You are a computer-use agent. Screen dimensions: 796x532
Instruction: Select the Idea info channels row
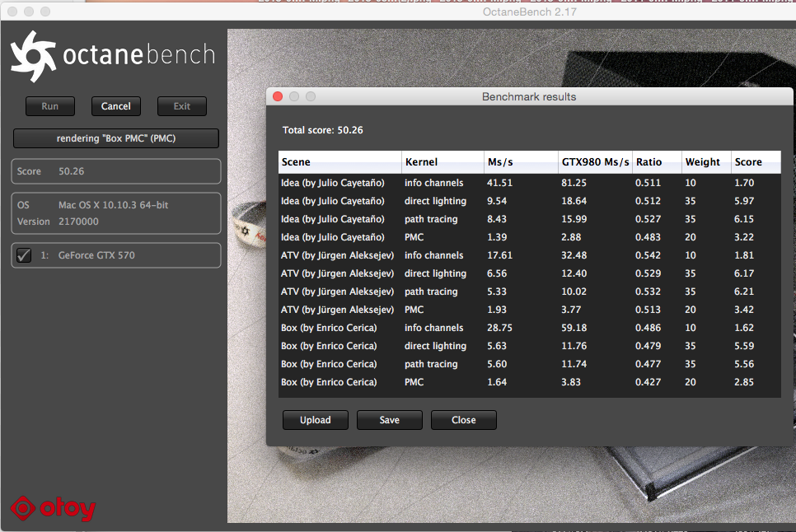pos(530,183)
